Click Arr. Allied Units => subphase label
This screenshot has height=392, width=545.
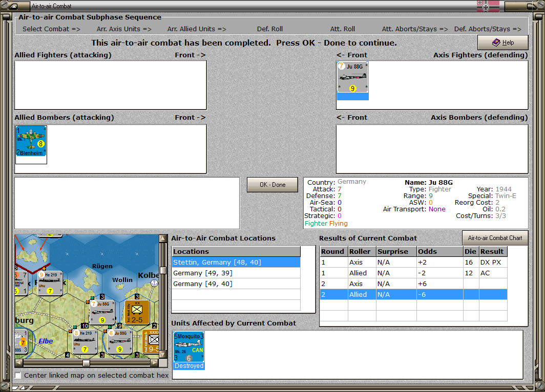(x=197, y=29)
